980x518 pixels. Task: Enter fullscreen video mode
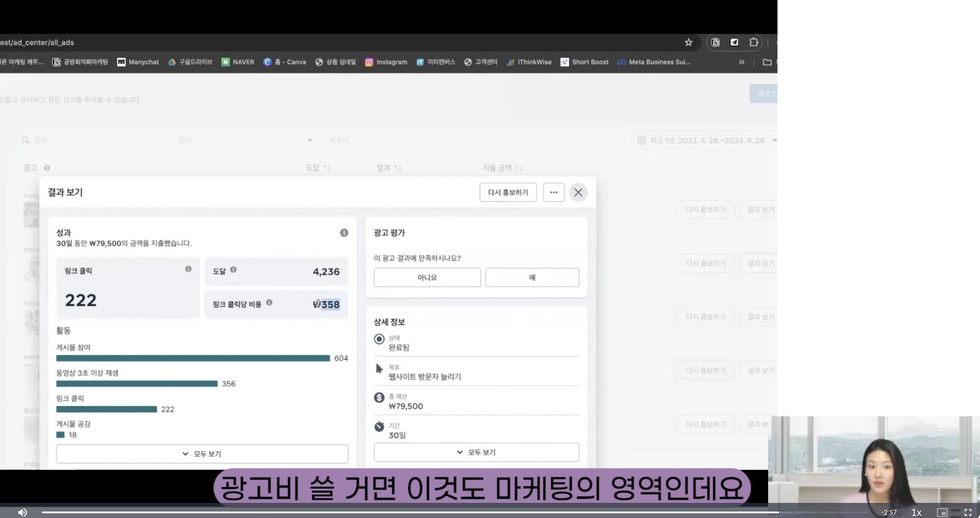968,512
